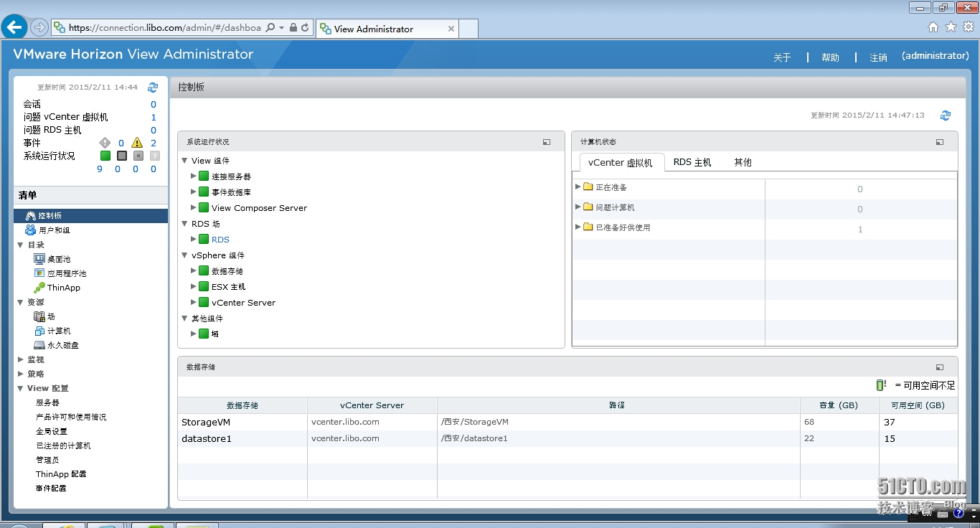Open 事件配置 in the sidebar
Screen dimensions: 980x528
51,489
